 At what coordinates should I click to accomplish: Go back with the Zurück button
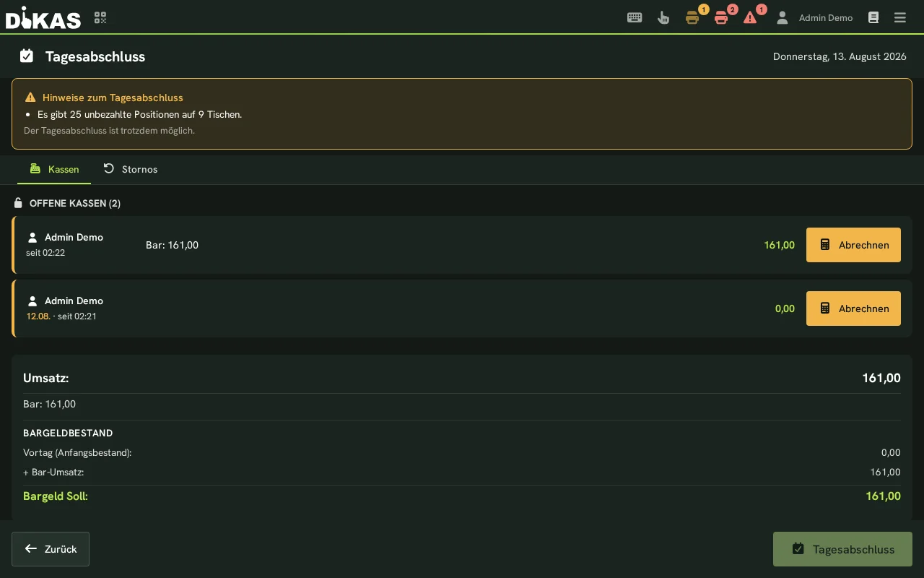51,549
